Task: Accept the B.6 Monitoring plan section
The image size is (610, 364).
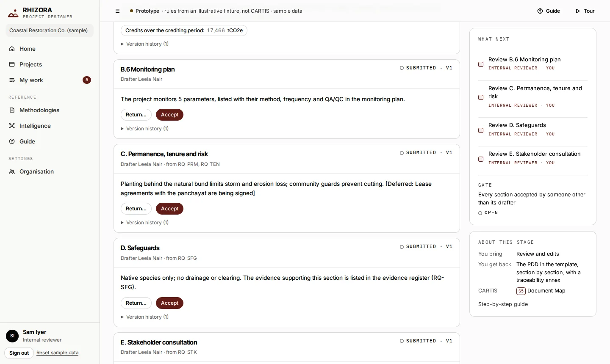Action: click(169, 115)
